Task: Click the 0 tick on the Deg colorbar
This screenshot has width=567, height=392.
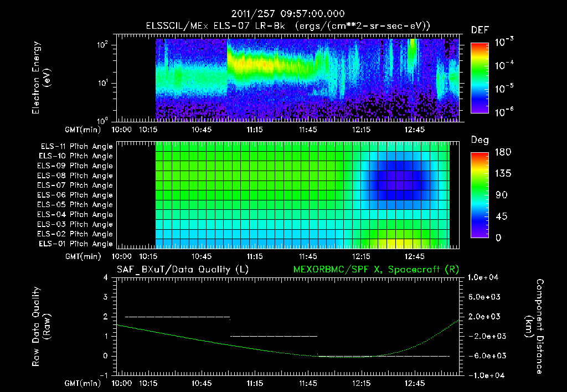Action: (x=498, y=238)
